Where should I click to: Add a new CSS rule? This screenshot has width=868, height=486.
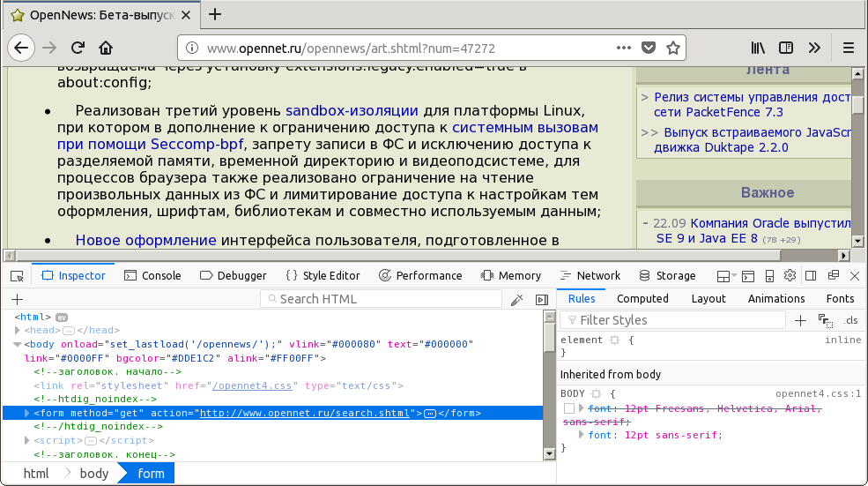click(800, 320)
